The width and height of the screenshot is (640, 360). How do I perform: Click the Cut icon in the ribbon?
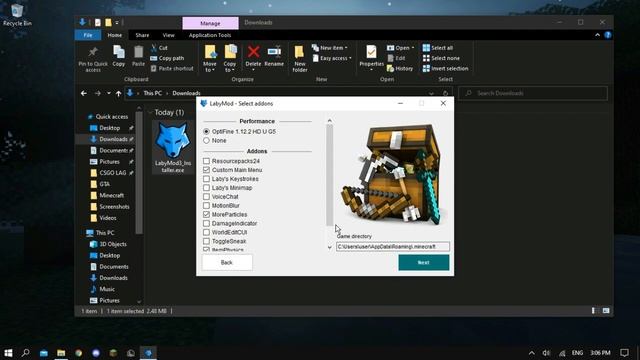coord(154,48)
